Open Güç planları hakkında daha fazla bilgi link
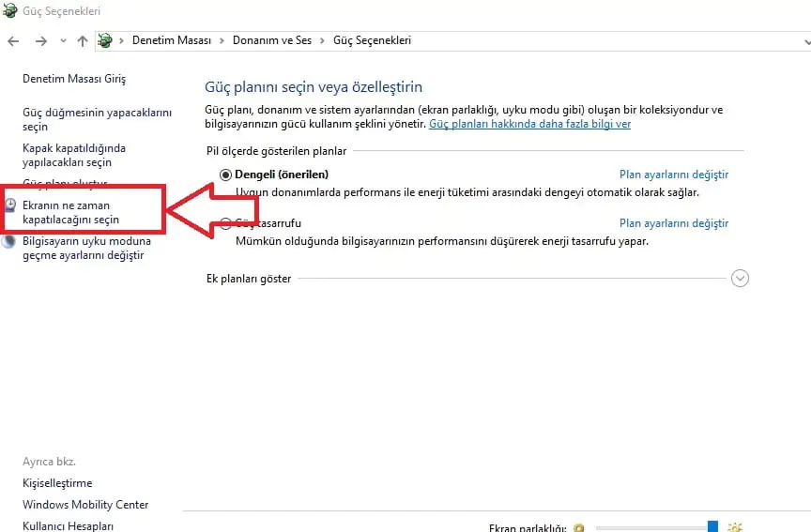This screenshot has width=811, height=532. [529, 124]
